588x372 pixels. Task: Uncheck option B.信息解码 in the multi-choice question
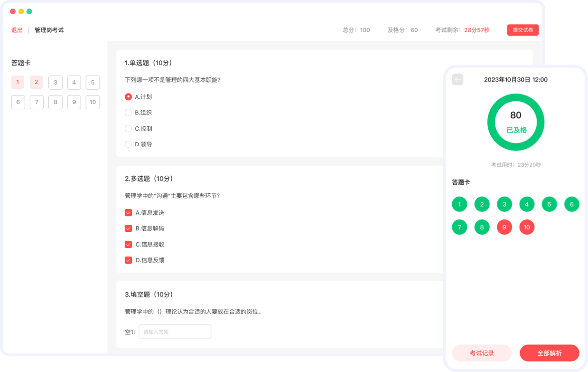point(128,228)
